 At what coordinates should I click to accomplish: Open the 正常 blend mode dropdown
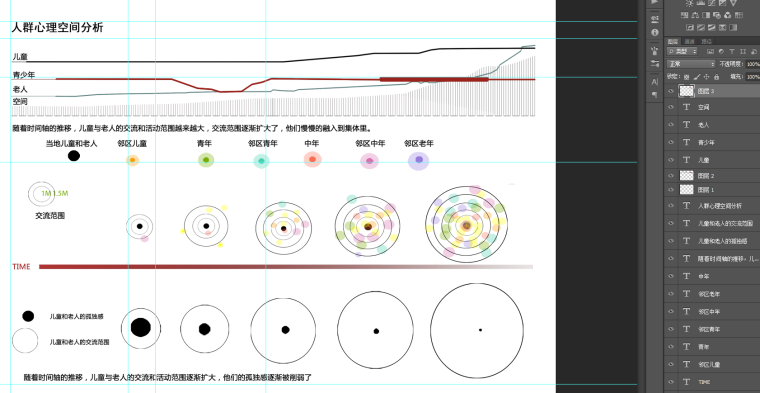click(x=691, y=64)
